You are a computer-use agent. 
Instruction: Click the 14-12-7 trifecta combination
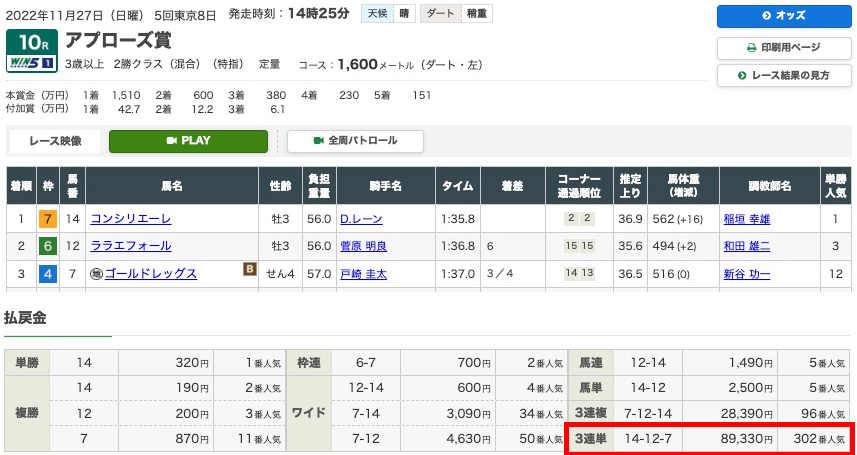click(648, 439)
